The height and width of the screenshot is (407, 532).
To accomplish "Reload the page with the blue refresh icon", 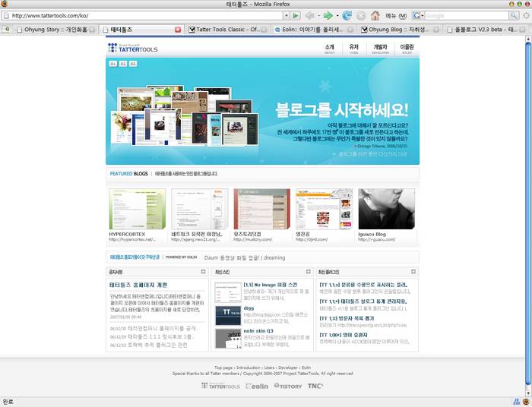I will coord(347,16).
